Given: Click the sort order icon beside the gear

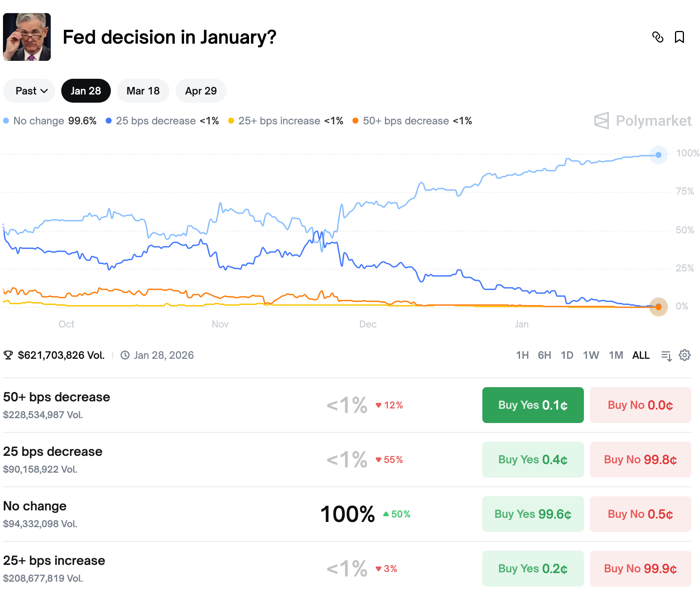Looking at the screenshot, I should 666,355.
